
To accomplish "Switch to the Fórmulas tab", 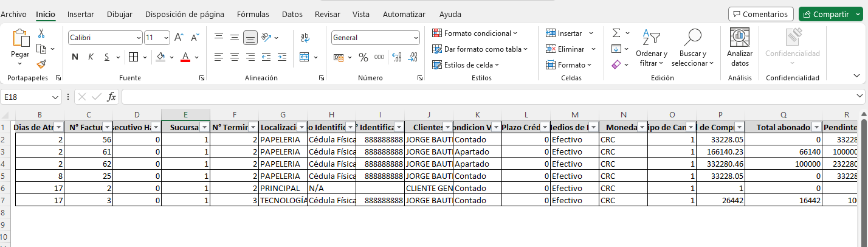I will coord(253,14).
